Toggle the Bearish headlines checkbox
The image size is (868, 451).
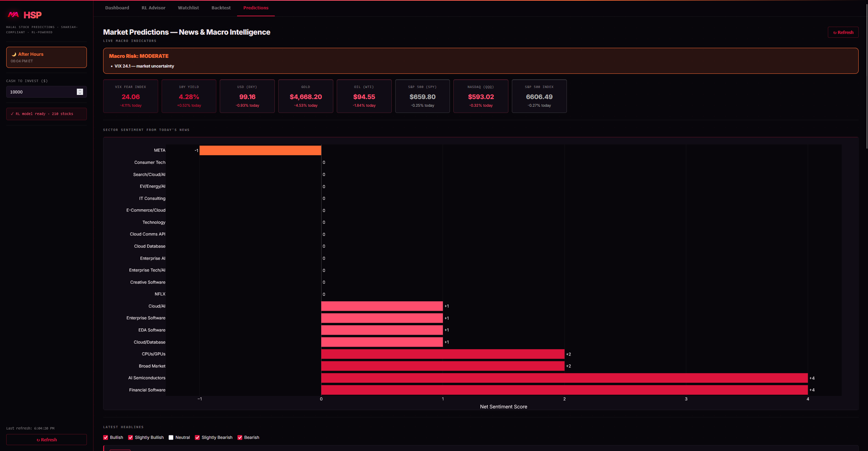pyautogui.click(x=240, y=437)
